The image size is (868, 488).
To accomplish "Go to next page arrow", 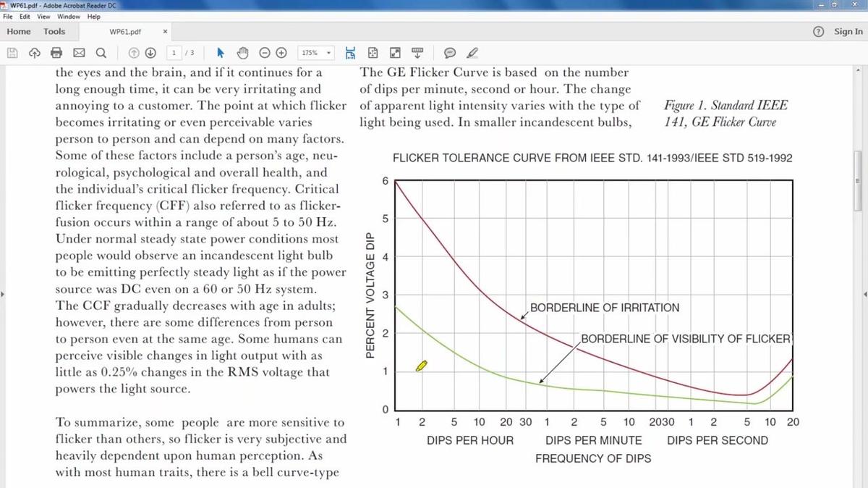I will pos(150,53).
